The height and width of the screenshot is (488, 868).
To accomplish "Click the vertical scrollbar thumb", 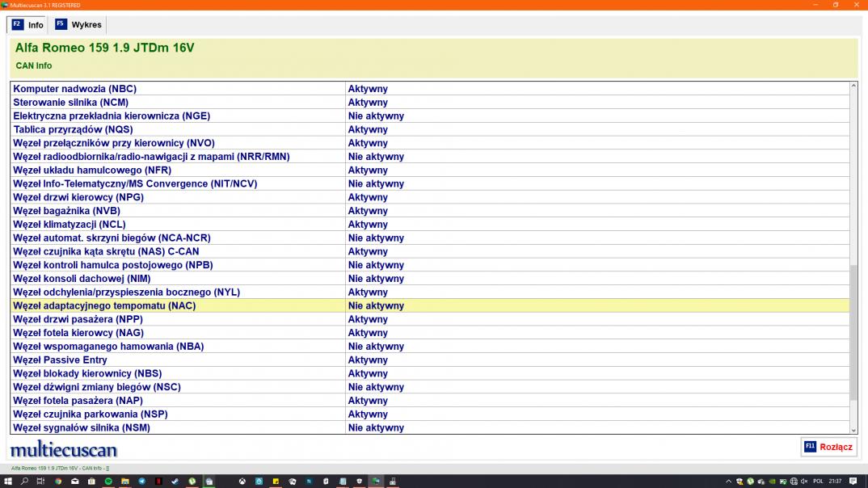I will point(853,334).
